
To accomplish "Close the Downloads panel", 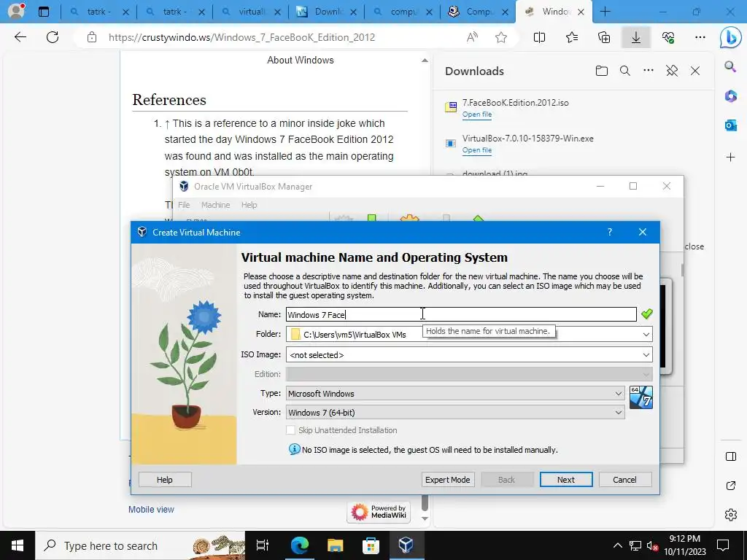I will [695, 71].
